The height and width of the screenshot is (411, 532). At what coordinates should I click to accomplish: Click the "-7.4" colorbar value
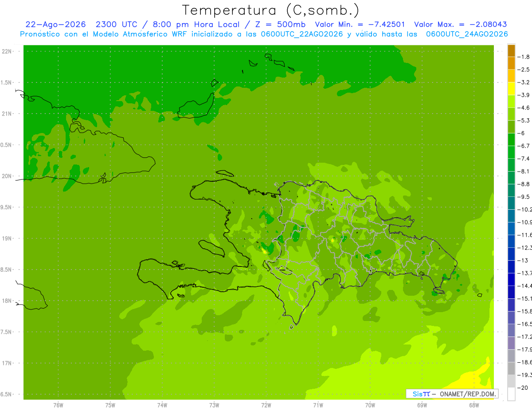click(x=524, y=159)
